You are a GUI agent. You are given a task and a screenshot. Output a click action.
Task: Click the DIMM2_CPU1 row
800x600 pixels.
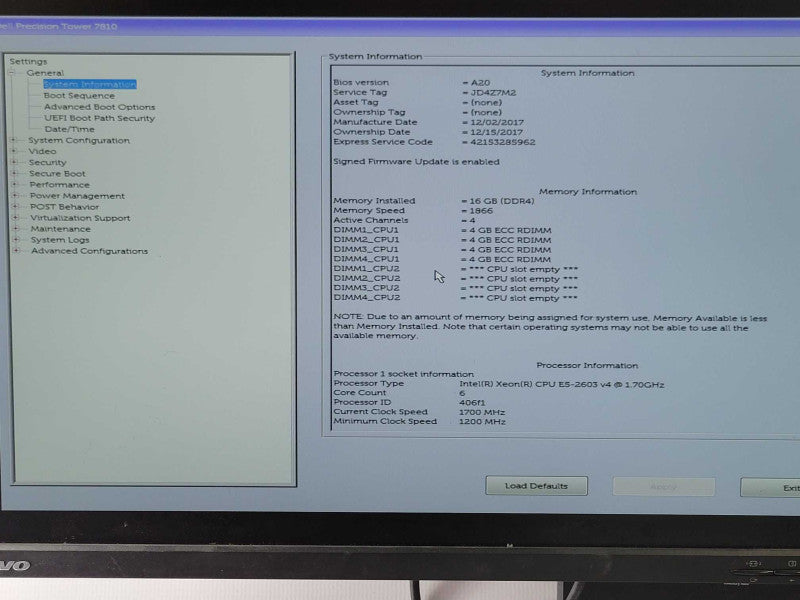click(x=442, y=240)
